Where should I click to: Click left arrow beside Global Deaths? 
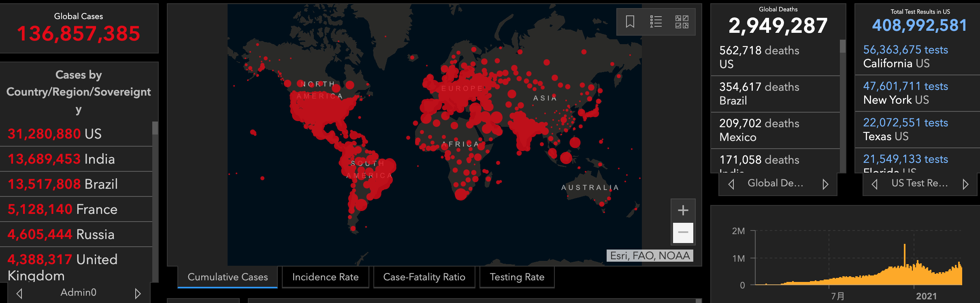(x=731, y=184)
